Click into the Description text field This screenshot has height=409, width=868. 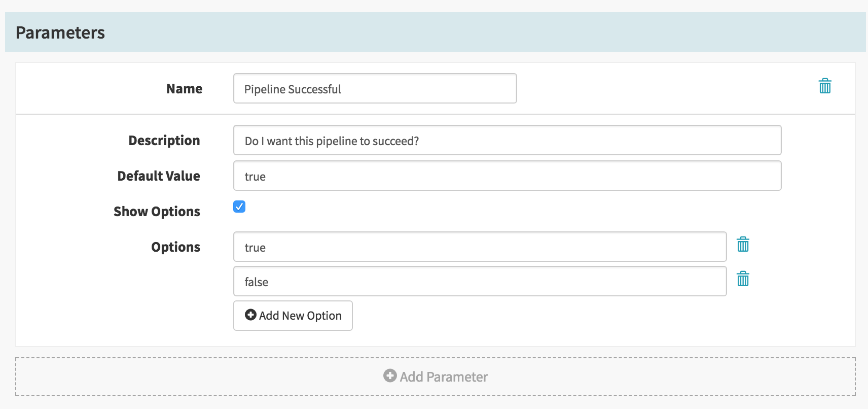(507, 140)
